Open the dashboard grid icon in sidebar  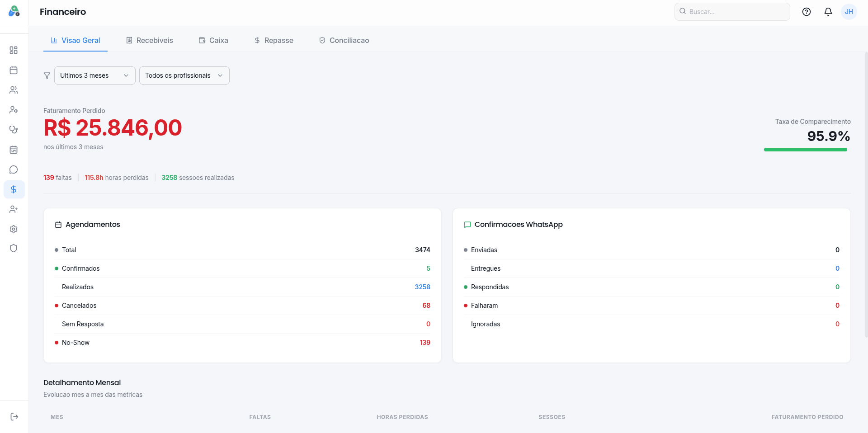[14, 50]
